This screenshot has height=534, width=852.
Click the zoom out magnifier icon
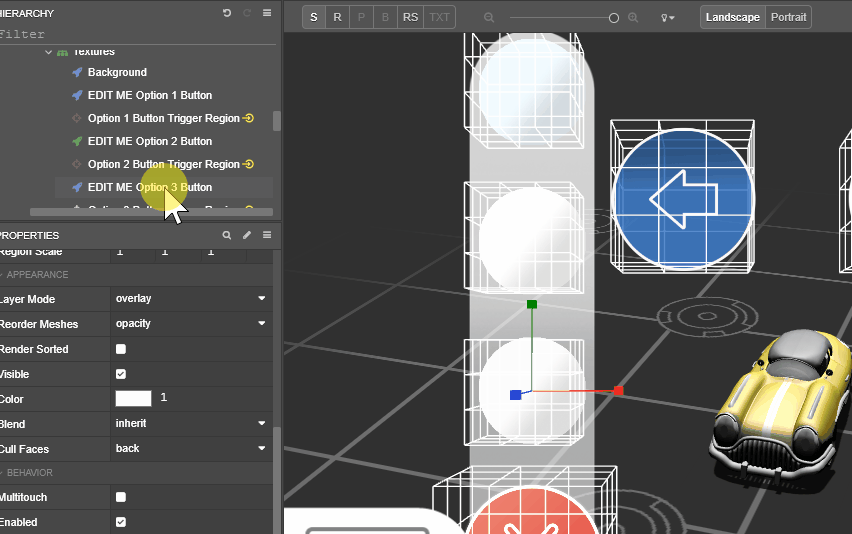coord(489,17)
